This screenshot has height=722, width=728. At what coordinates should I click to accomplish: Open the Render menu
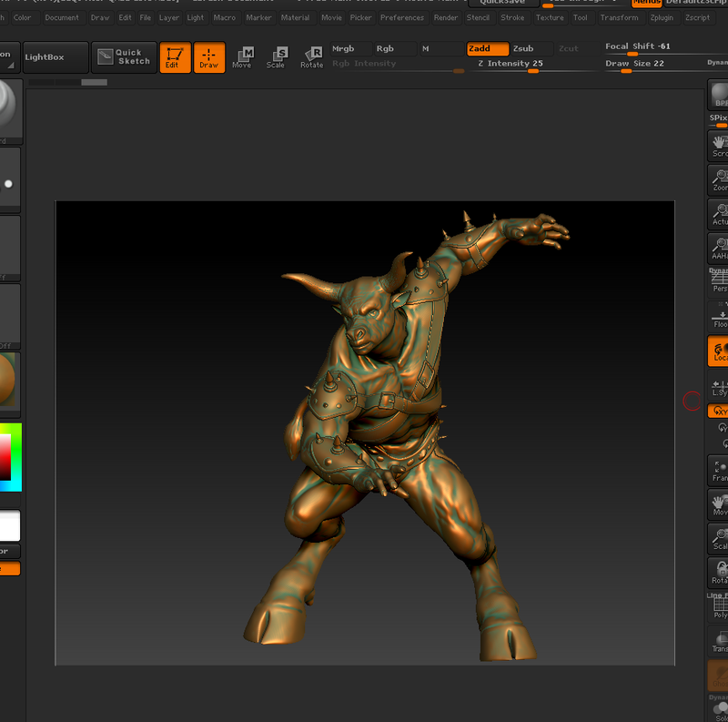click(446, 17)
